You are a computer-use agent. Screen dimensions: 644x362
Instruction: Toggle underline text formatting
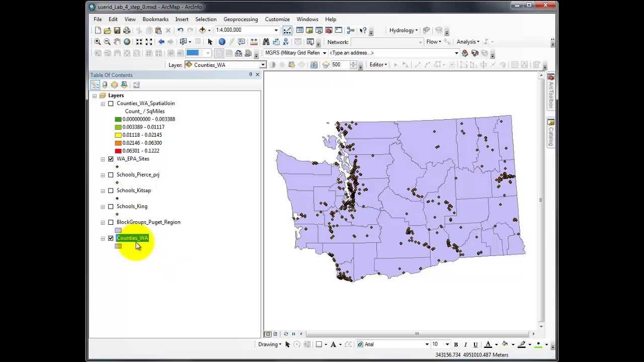475,344
